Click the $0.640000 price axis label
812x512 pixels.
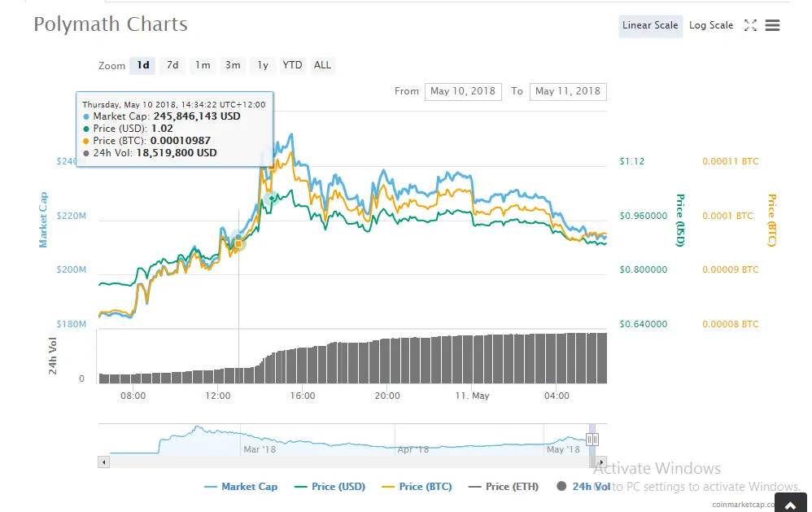pyautogui.click(x=644, y=324)
